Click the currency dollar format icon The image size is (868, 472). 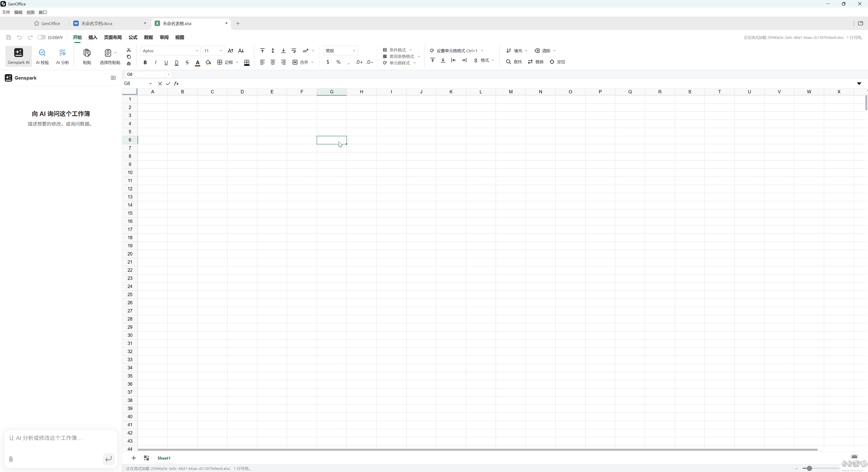click(x=328, y=62)
